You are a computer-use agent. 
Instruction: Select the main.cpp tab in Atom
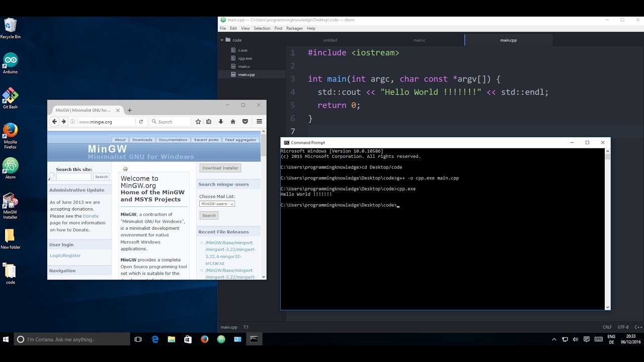[x=508, y=40]
